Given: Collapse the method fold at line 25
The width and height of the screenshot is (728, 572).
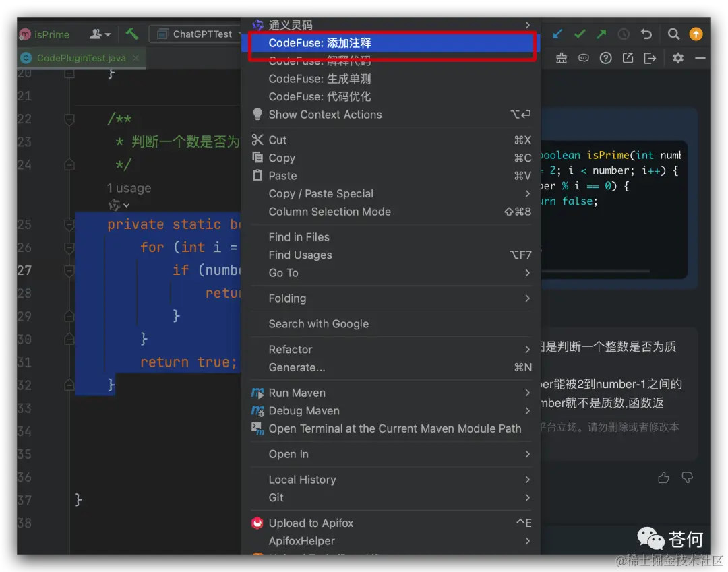Looking at the screenshot, I should click(x=69, y=225).
